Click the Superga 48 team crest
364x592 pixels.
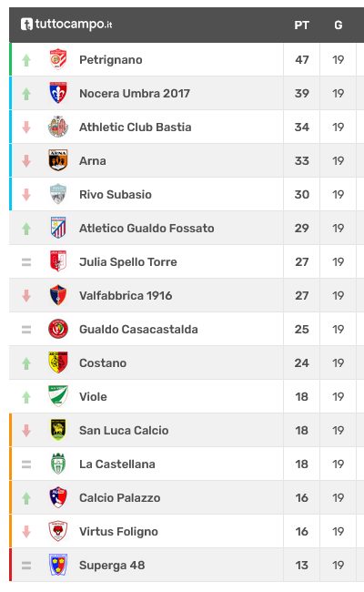pos(58,565)
